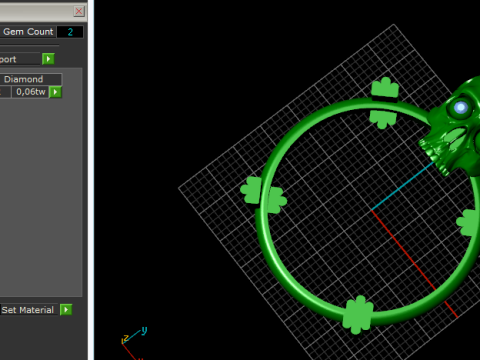
Task: Close the panel with the red X button
Action: tap(79, 11)
